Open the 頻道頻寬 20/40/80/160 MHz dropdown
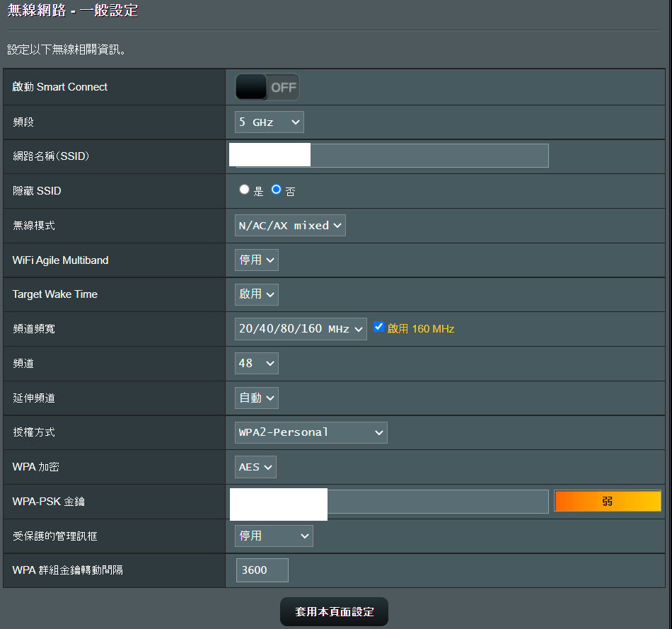 pyautogui.click(x=301, y=329)
